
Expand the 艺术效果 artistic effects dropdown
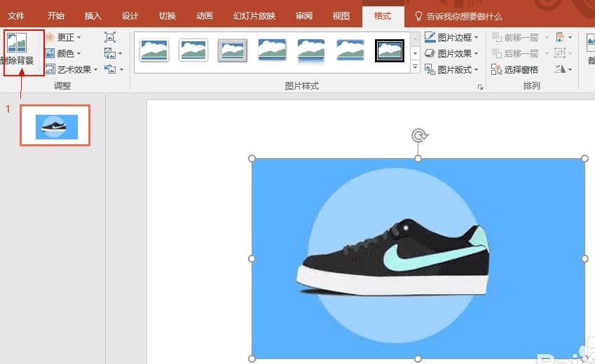pos(71,69)
